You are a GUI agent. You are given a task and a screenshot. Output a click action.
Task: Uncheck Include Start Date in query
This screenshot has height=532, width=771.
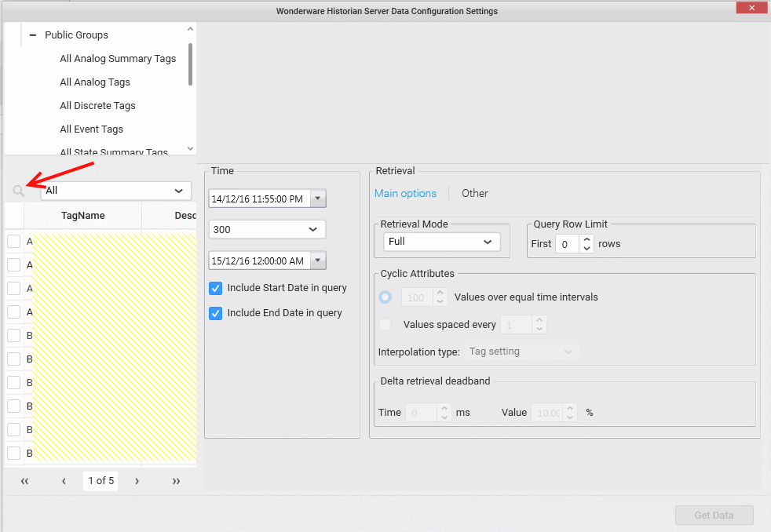[215, 288]
